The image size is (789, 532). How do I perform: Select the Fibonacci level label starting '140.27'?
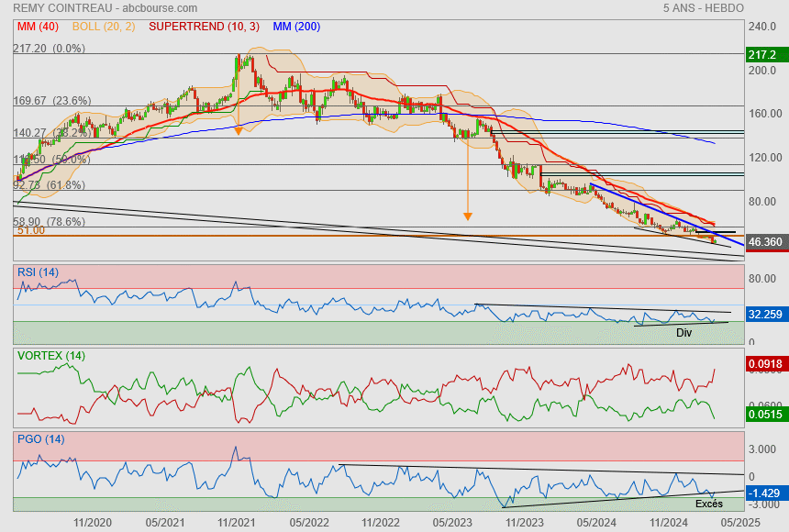pos(52,133)
